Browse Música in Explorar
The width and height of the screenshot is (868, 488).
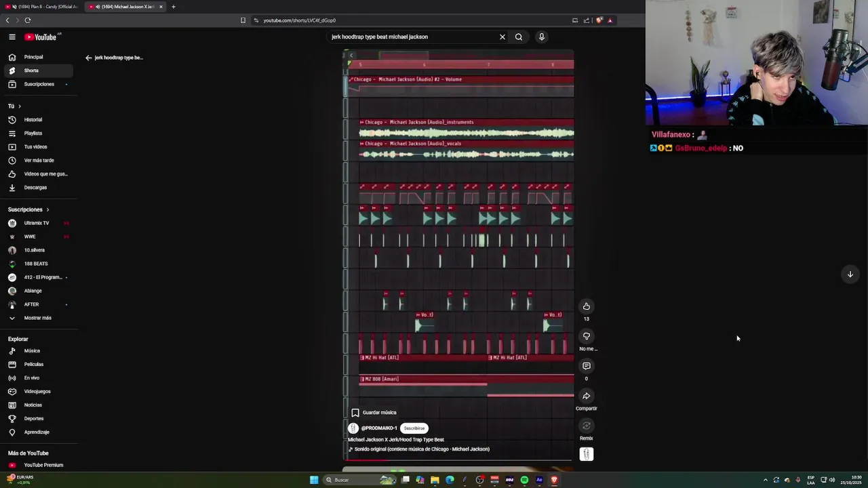tap(37, 351)
